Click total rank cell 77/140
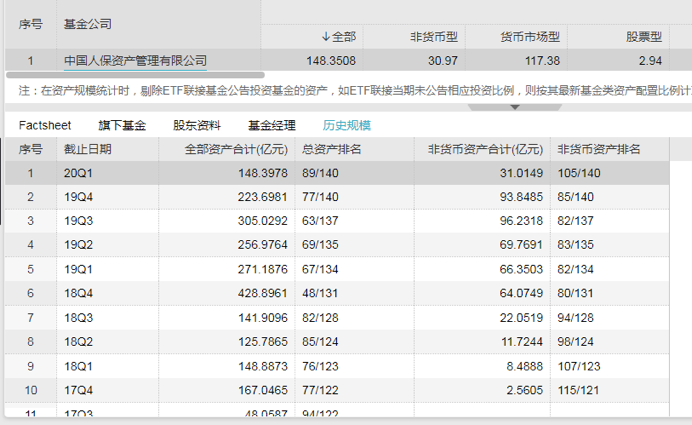This screenshot has width=692, height=425. [x=320, y=197]
